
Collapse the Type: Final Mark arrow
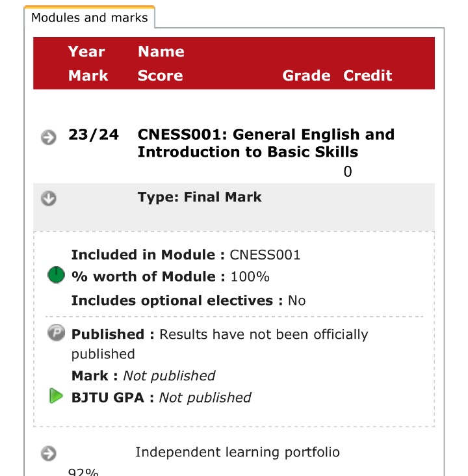tap(49, 198)
